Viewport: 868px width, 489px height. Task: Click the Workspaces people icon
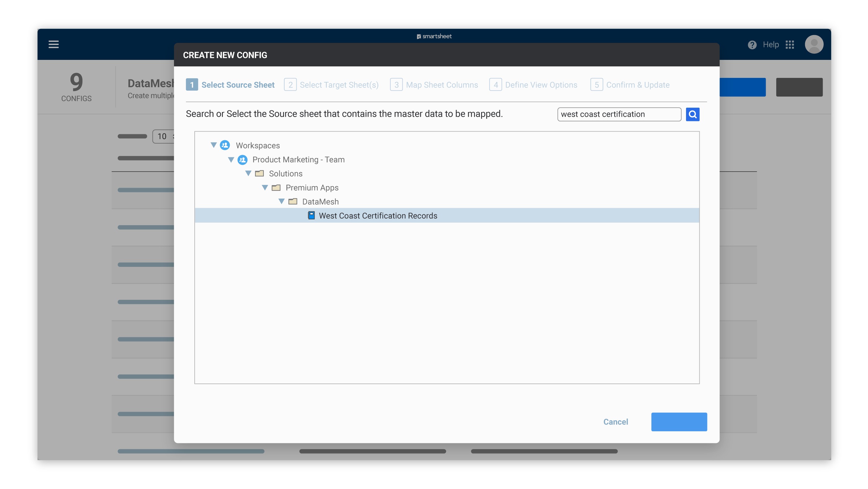[x=225, y=145]
